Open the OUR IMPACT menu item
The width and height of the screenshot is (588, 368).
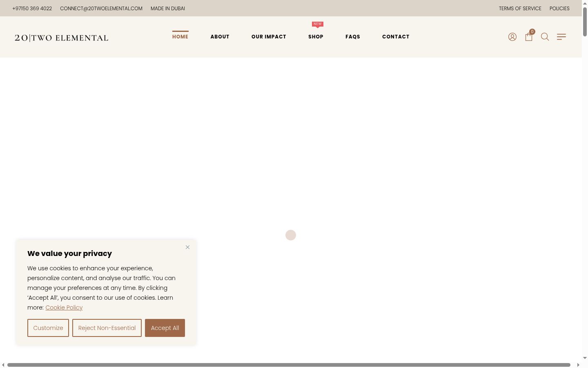point(269,37)
